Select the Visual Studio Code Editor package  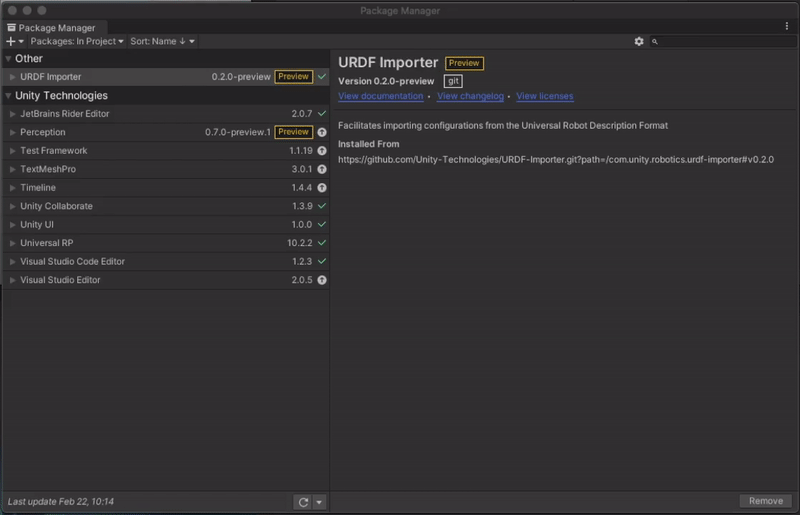tap(166, 261)
